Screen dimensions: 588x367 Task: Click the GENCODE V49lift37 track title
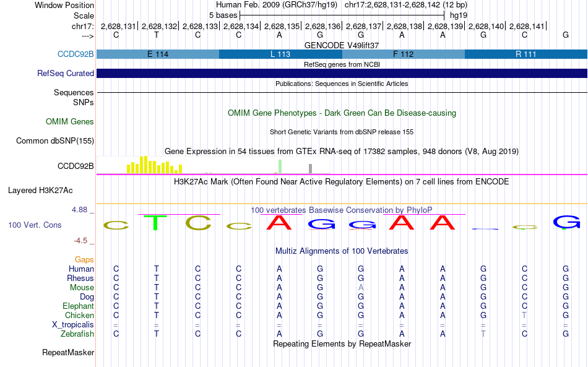342,45
